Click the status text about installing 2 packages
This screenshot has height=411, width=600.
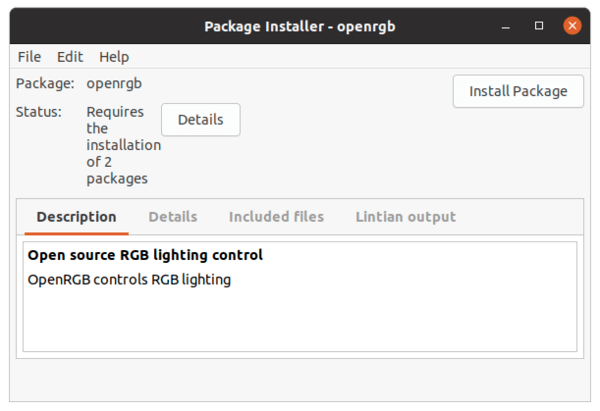click(123, 145)
